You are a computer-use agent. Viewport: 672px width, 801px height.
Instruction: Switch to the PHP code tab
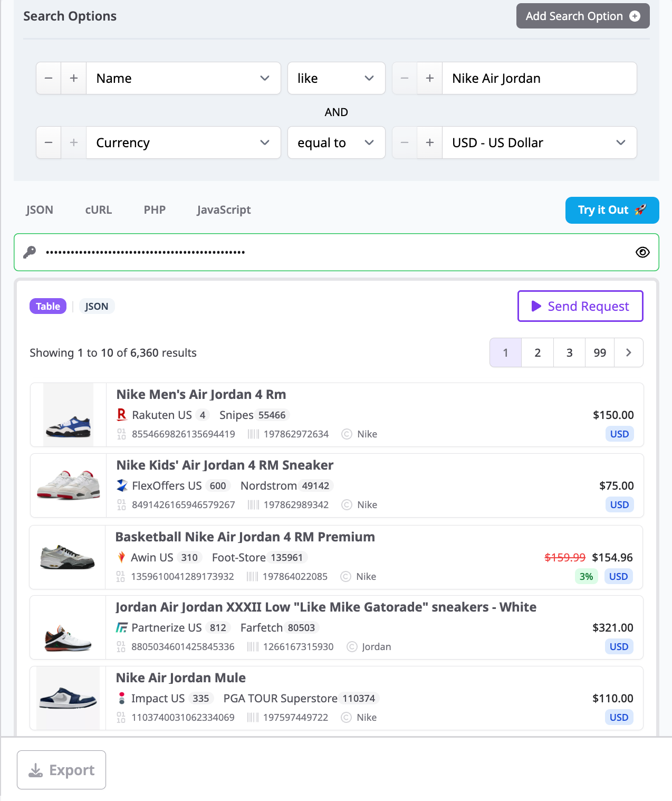pyautogui.click(x=155, y=210)
